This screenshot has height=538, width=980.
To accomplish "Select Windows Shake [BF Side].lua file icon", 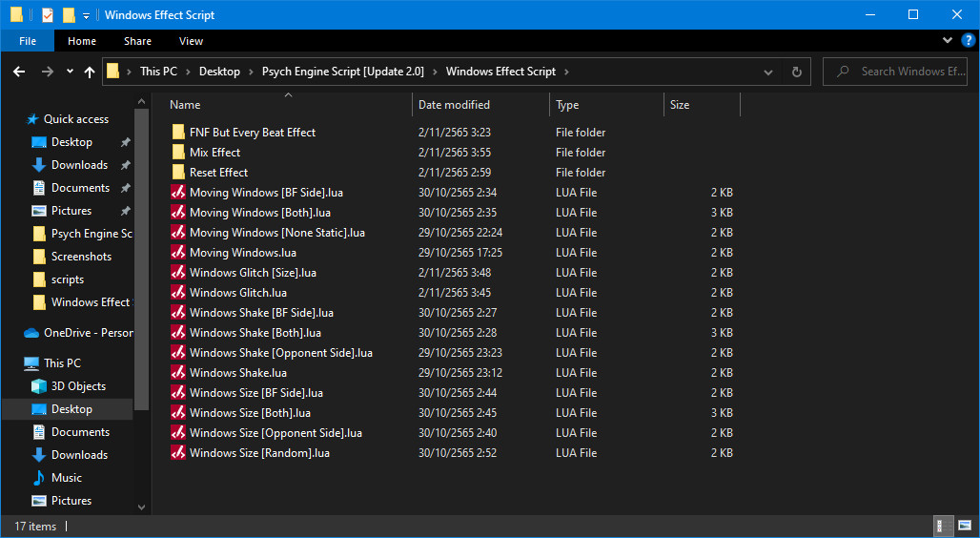I will point(178,312).
